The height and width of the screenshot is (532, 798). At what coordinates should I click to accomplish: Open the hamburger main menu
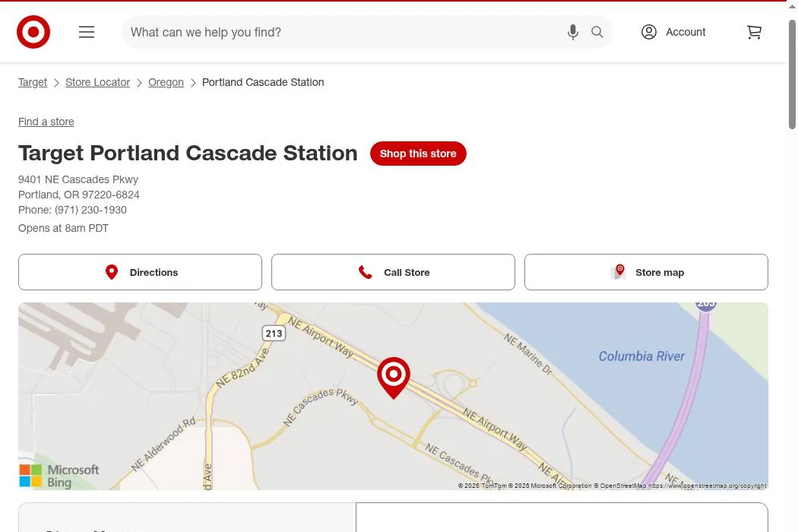pyautogui.click(x=87, y=32)
